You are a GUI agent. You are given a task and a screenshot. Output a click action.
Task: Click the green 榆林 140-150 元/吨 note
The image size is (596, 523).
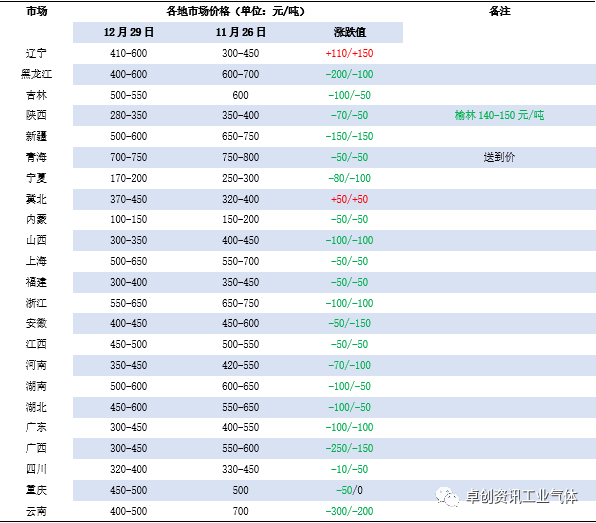pos(499,115)
